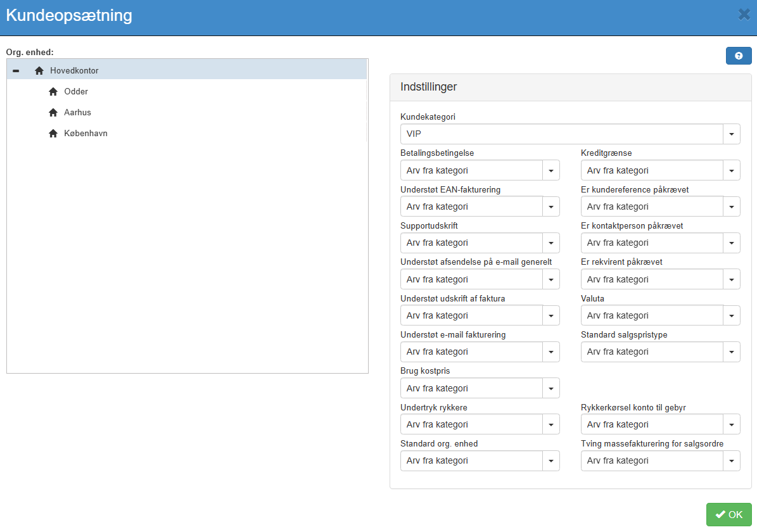Open the Standard salgspristype dropdown

click(732, 351)
